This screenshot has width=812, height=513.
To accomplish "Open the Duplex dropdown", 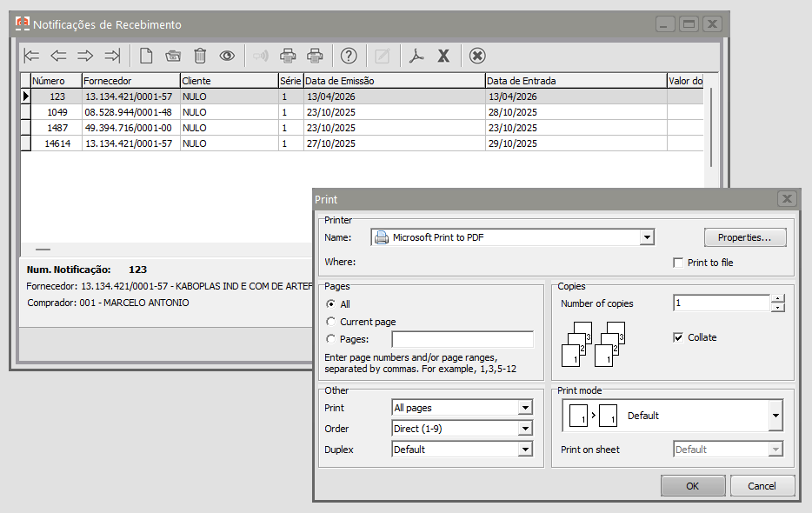I will click(525, 450).
